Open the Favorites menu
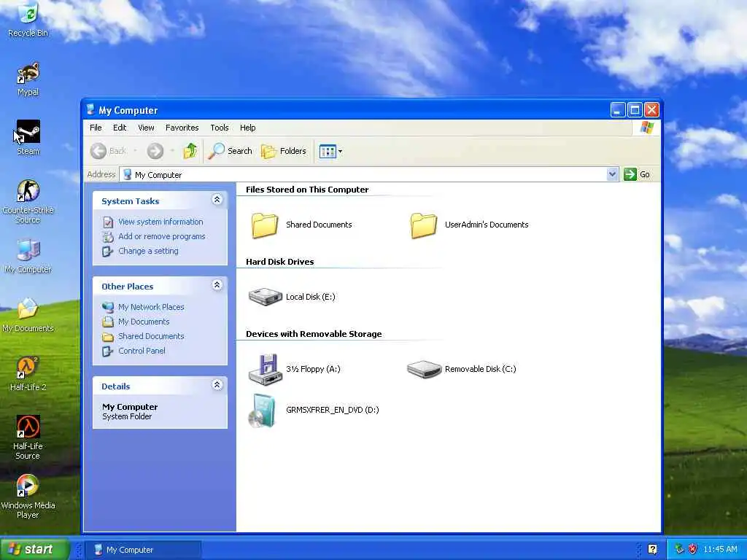747x560 pixels. 182,128
